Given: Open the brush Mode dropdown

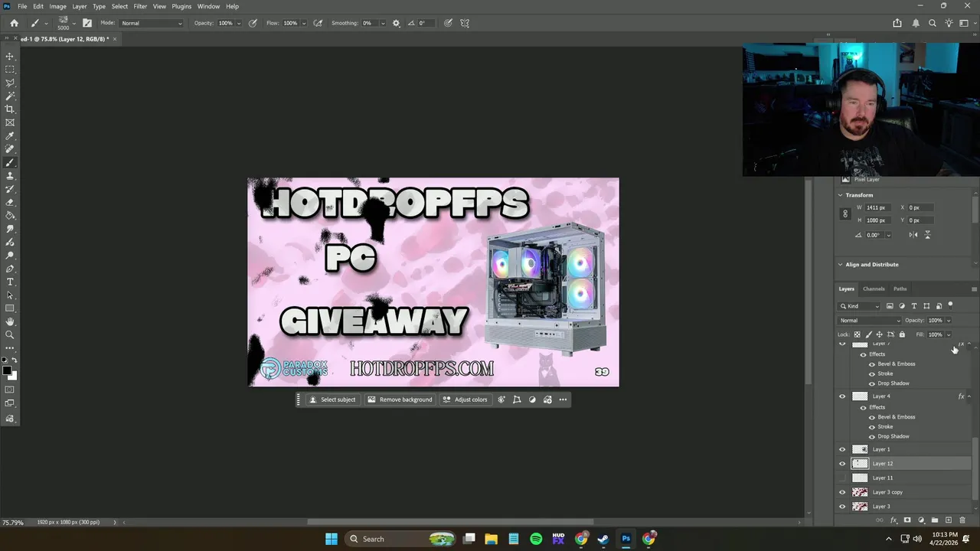Looking at the screenshot, I should (x=152, y=23).
